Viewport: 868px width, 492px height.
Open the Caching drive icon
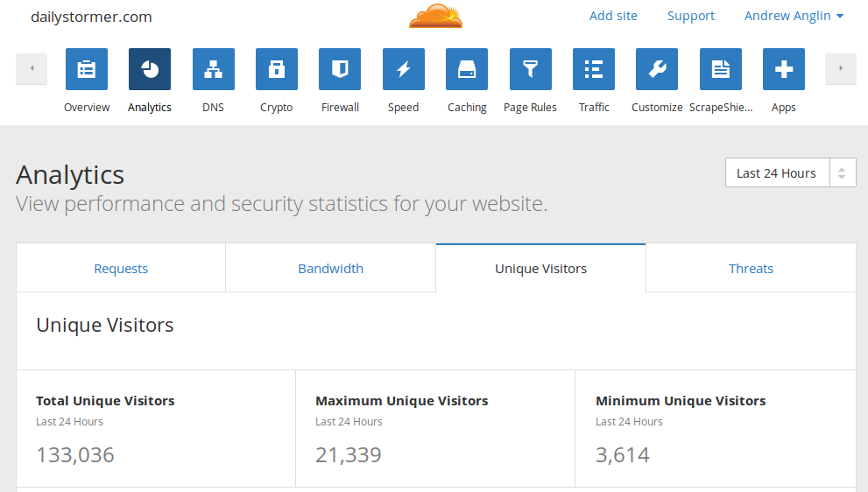(x=467, y=70)
